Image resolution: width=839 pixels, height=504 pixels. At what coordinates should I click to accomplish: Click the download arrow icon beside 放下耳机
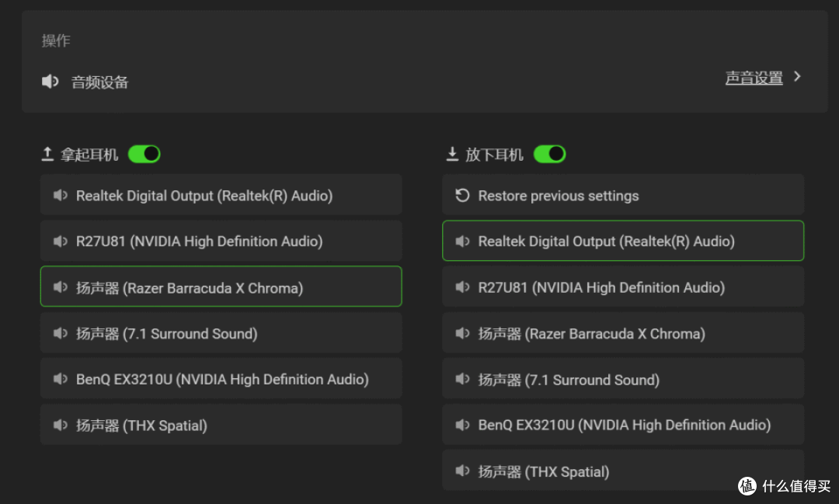pyautogui.click(x=452, y=154)
